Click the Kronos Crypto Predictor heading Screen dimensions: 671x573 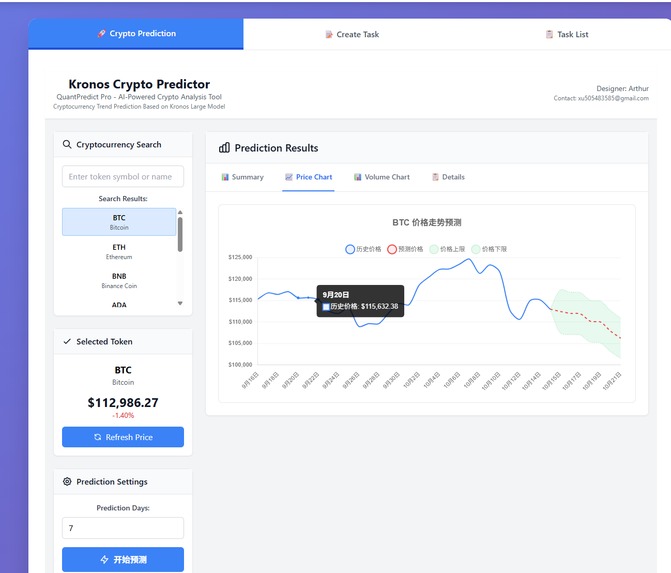tap(139, 84)
